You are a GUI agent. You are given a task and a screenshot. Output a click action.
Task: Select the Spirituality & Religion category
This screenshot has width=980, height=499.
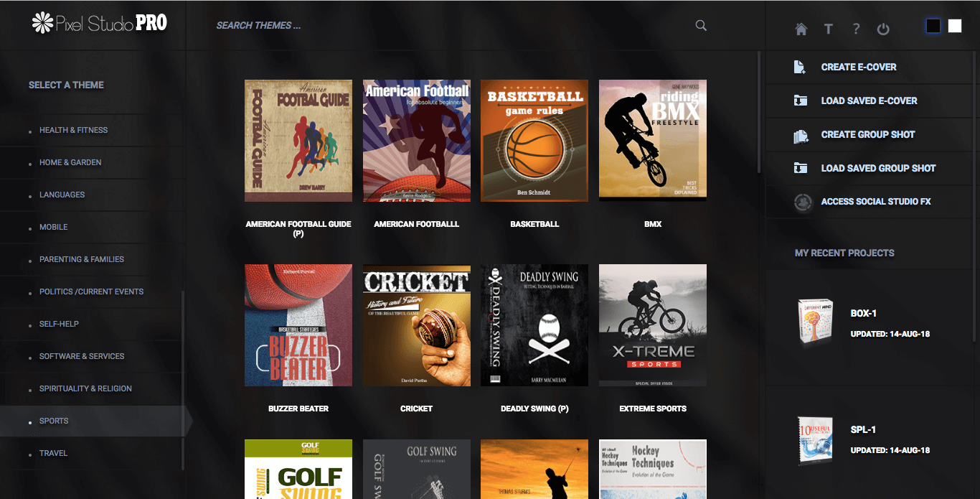pos(85,388)
